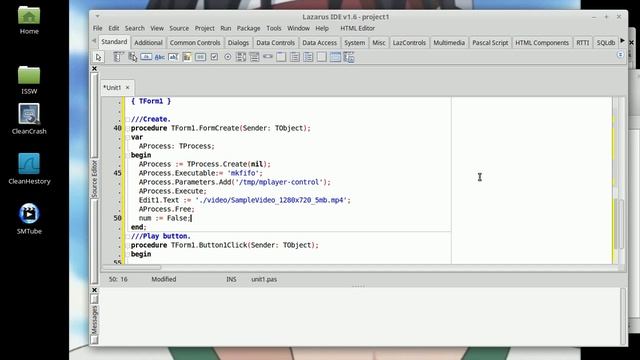Open the Search menu
This screenshot has height=360, width=640.
pos(135,28)
